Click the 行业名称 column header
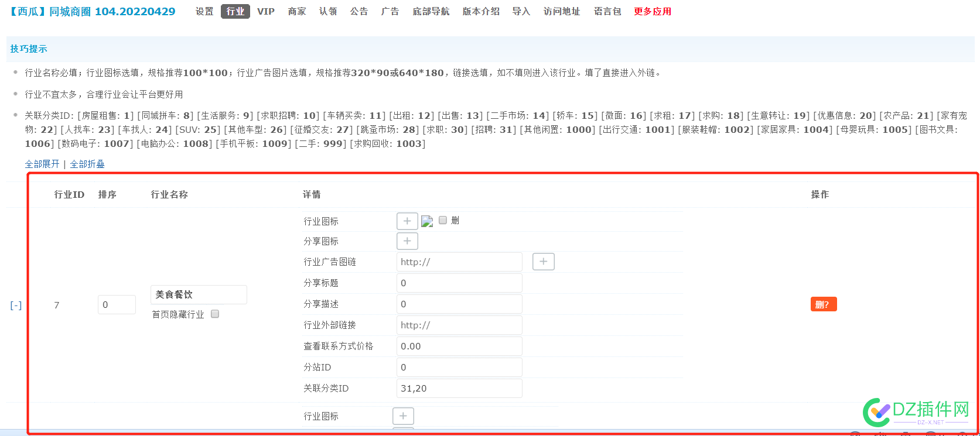Image resolution: width=980 pixels, height=436 pixels. coord(169,194)
